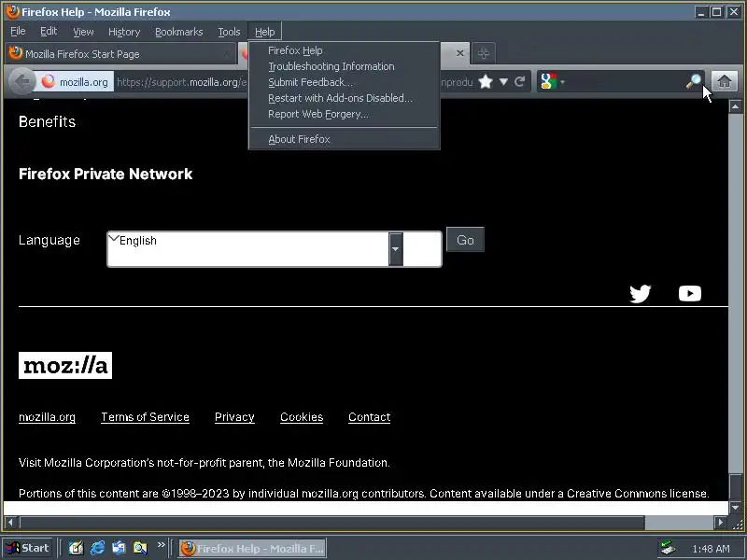Click the Go button beside language selector
Viewport: 747px width, 560px height.
pyautogui.click(x=465, y=240)
